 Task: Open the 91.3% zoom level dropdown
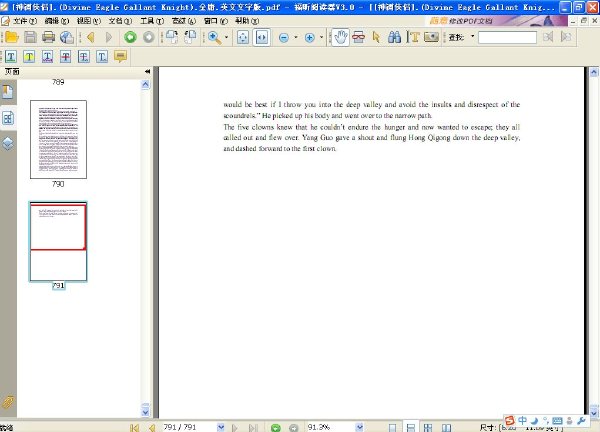(x=359, y=427)
